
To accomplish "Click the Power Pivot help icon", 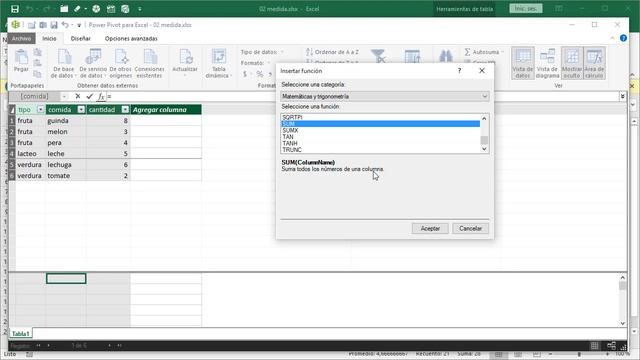I will coord(623,38).
